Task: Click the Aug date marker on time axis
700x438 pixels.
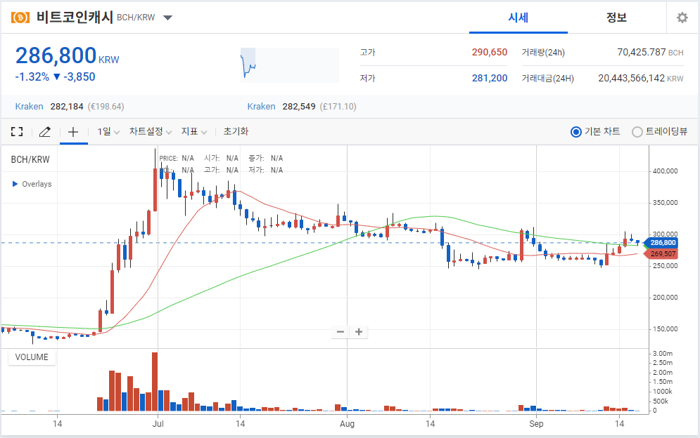Action: point(347,423)
